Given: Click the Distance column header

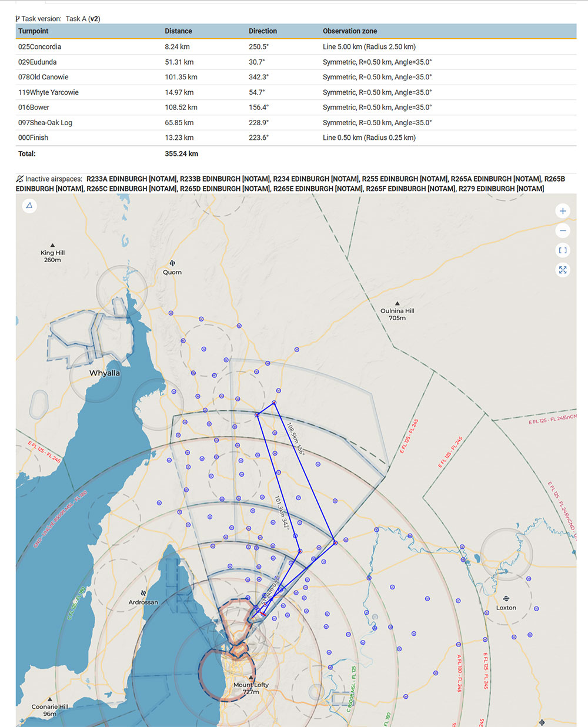Looking at the screenshot, I should tap(178, 31).
